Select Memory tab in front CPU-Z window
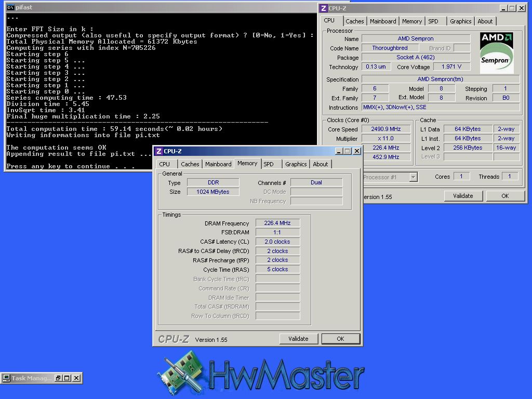 (x=247, y=164)
